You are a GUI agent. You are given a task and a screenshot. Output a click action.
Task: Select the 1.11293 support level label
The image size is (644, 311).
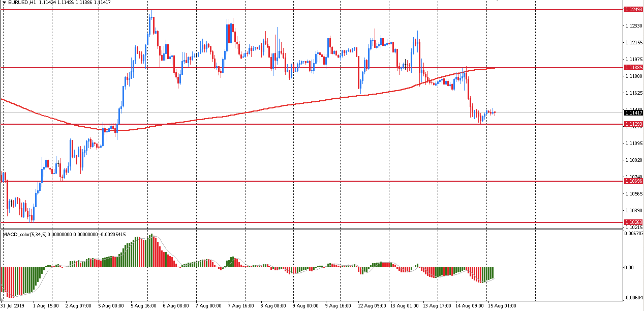point(633,124)
